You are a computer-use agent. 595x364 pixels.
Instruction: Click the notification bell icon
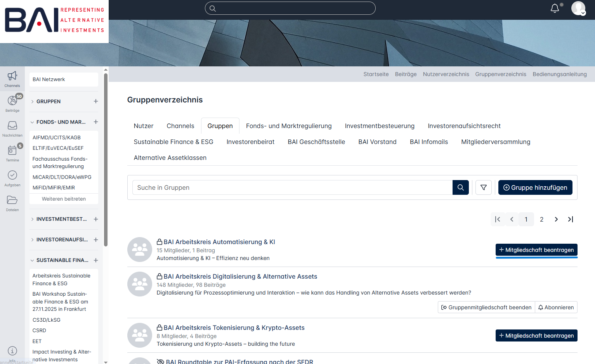(x=555, y=8)
